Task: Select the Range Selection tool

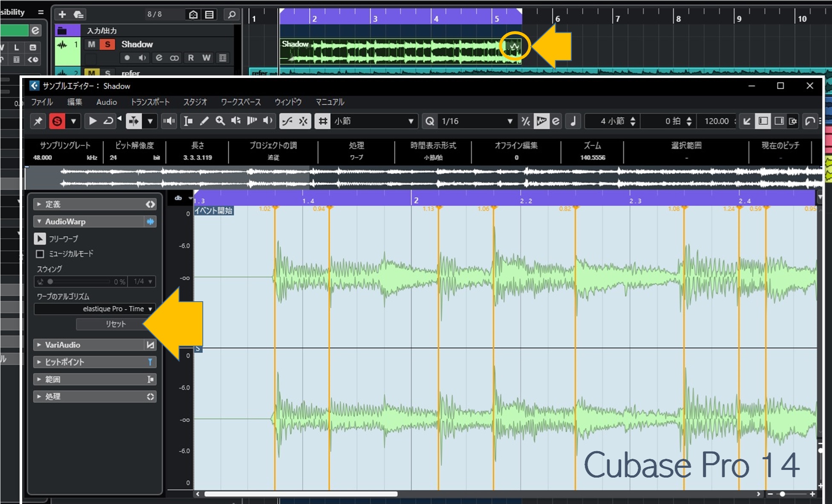Action: (x=188, y=121)
